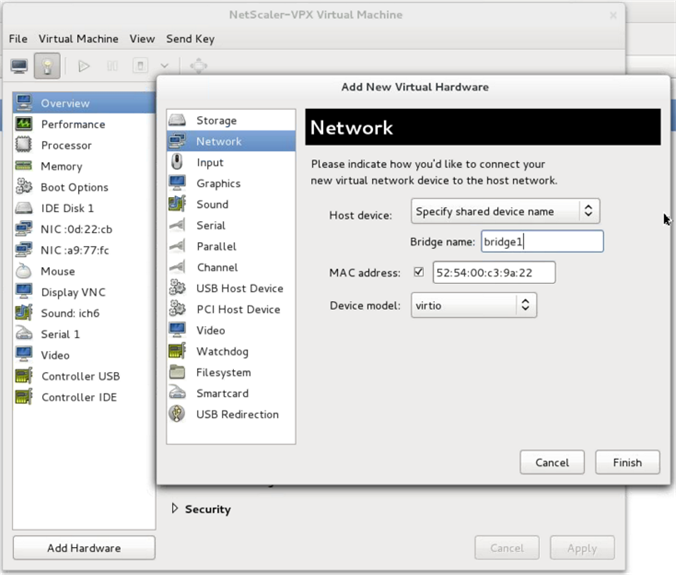Select Overview in hardware list
Image resolution: width=677 pixels, height=576 pixels.
pos(84,103)
